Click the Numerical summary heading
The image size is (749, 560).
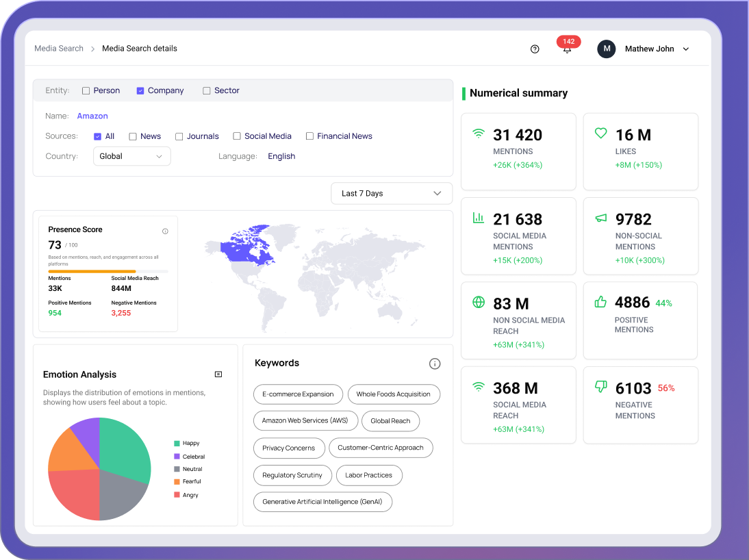click(519, 93)
